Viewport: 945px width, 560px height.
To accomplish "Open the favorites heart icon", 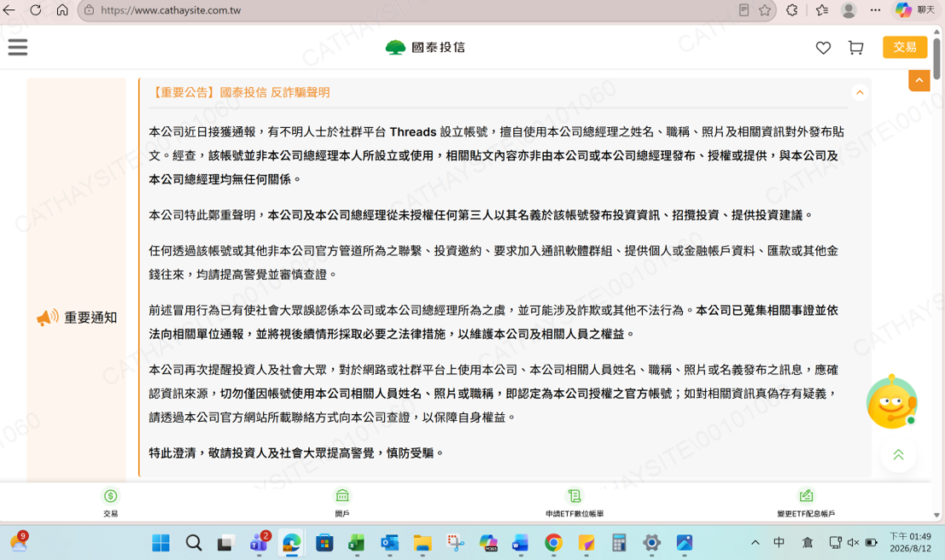I will click(823, 48).
